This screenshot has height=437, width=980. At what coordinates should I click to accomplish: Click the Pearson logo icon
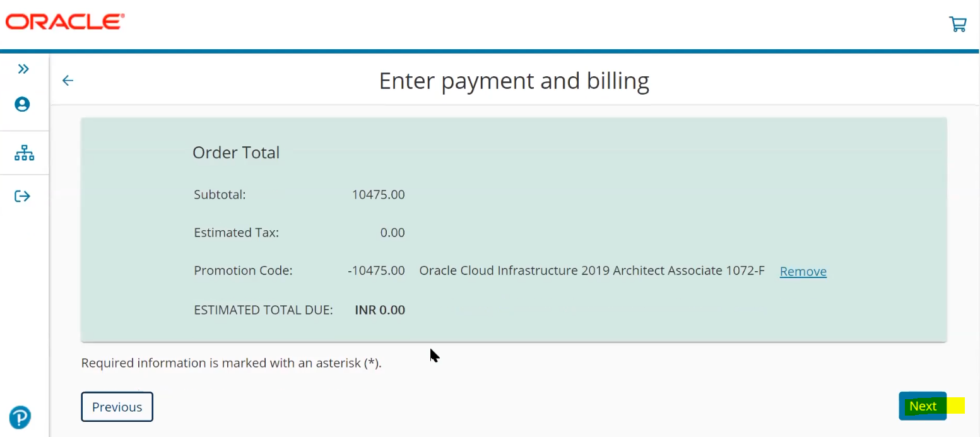[20, 417]
